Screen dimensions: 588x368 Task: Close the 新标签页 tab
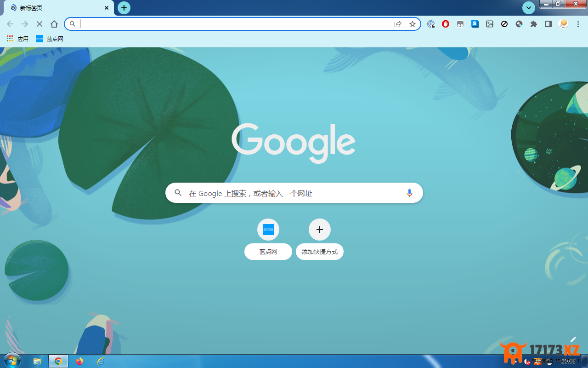click(x=107, y=8)
